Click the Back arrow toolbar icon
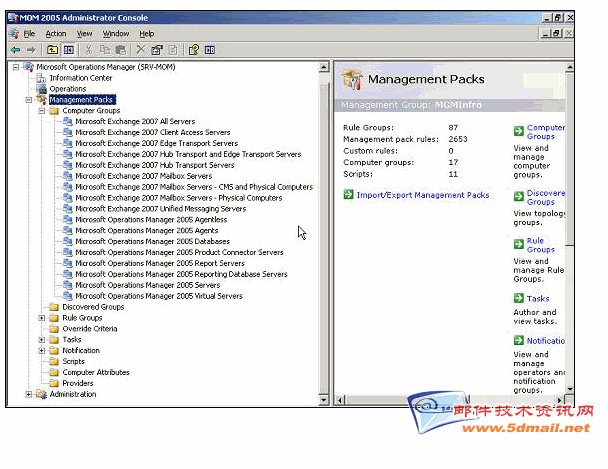608x469 pixels. 15,49
